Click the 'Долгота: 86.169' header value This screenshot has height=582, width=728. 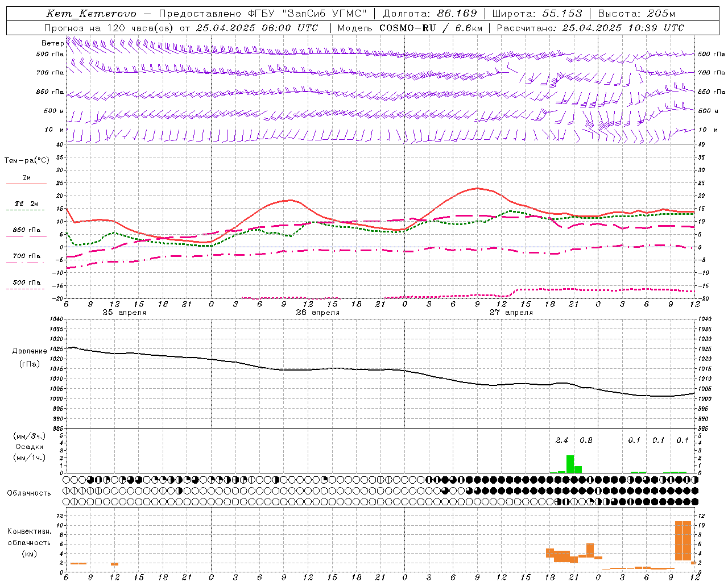431,14
